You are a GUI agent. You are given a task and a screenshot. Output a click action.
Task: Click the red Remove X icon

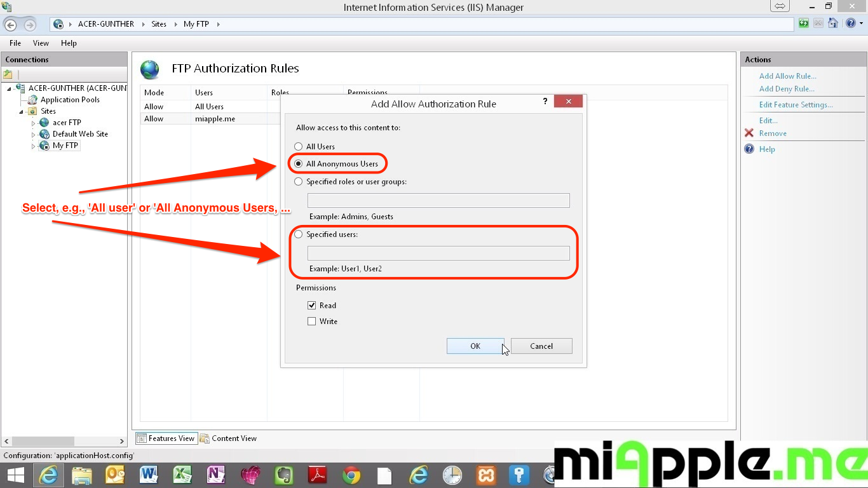tap(749, 133)
